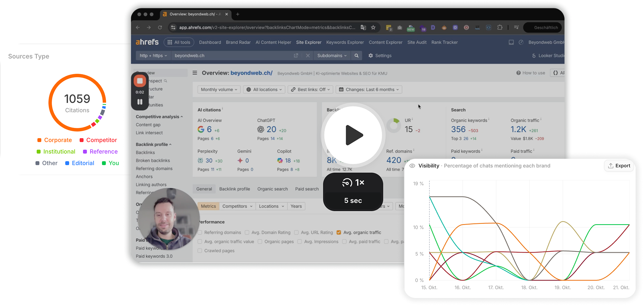Screen dimensions: 644x306
Task: Open AI Content Helper
Action: tap(273, 42)
